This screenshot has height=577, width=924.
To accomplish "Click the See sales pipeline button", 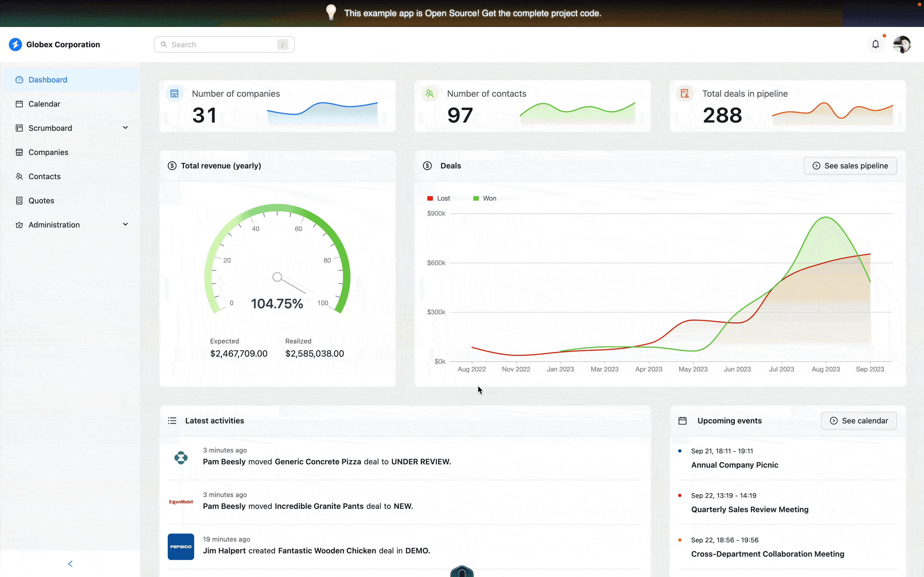I will click(x=850, y=166).
